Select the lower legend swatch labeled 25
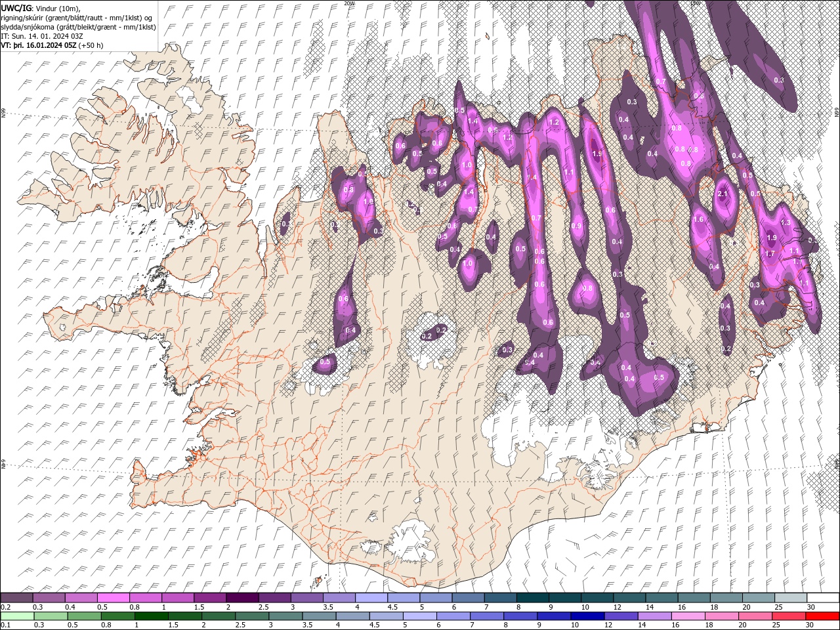The height and width of the screenshot is (630, 840). pyautogui.click(x=789, y=616)
